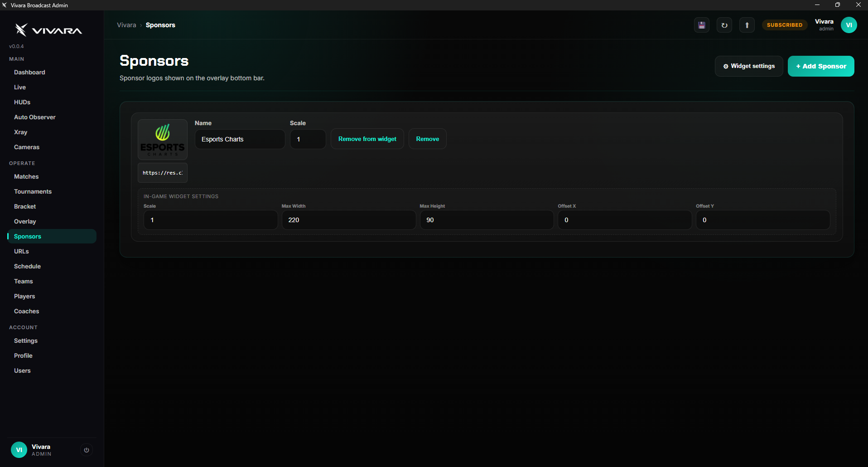Click the Max Width field showing 220
This screenshot has height=467, width=868.
point(349,220)
